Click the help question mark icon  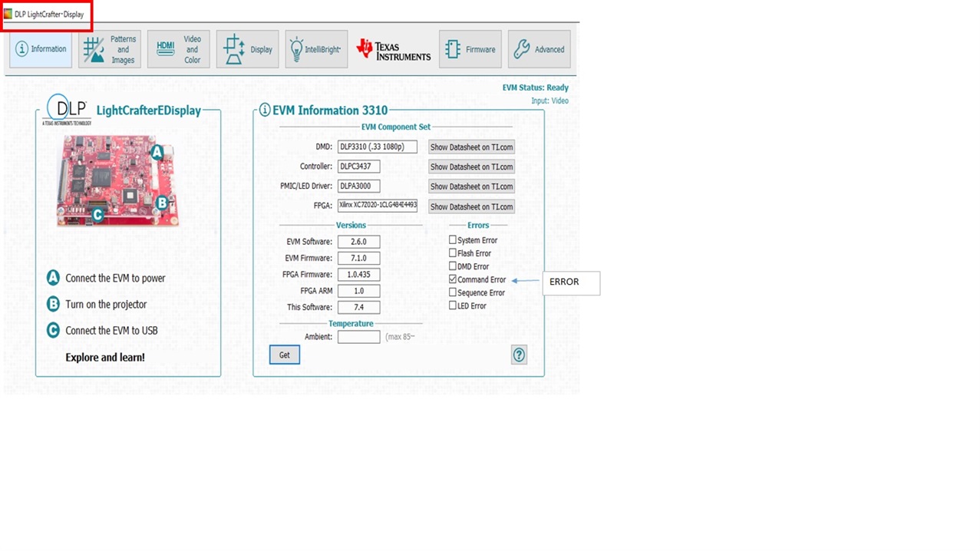coord(519,355)
